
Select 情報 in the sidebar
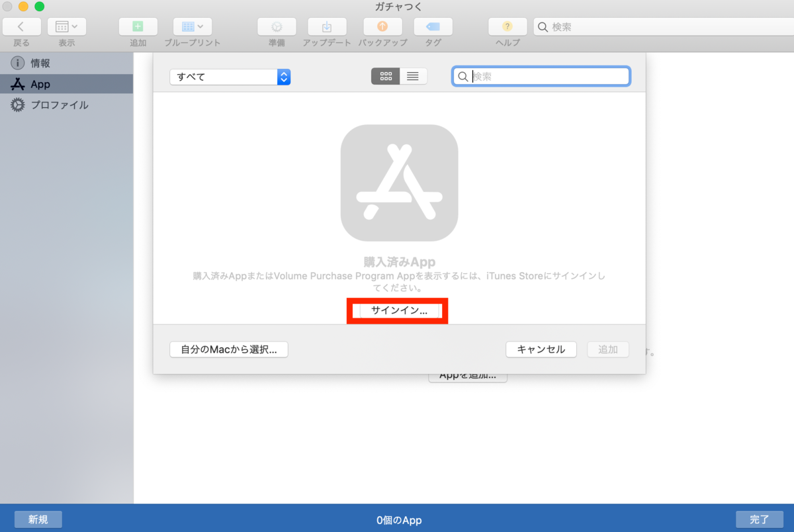point(66,64)
